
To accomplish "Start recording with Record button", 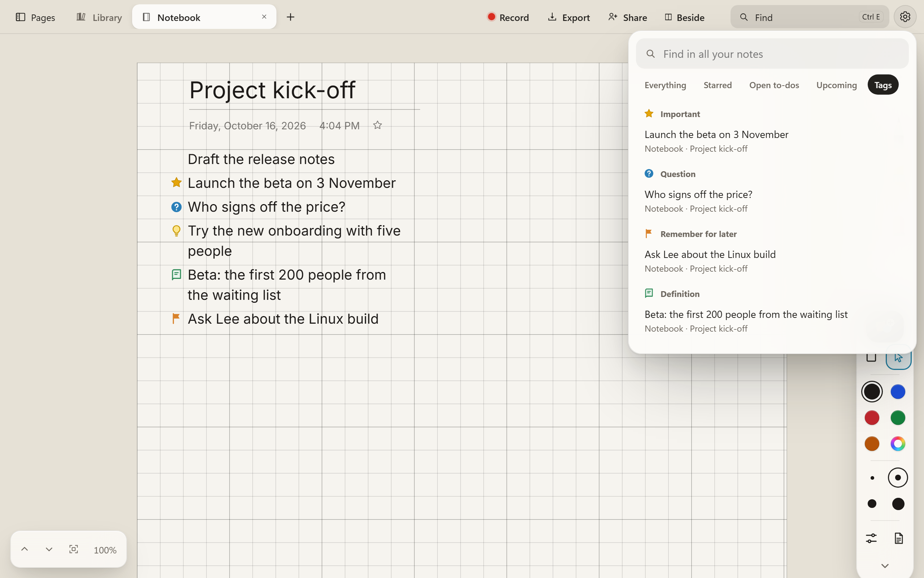I will [508, 17].
